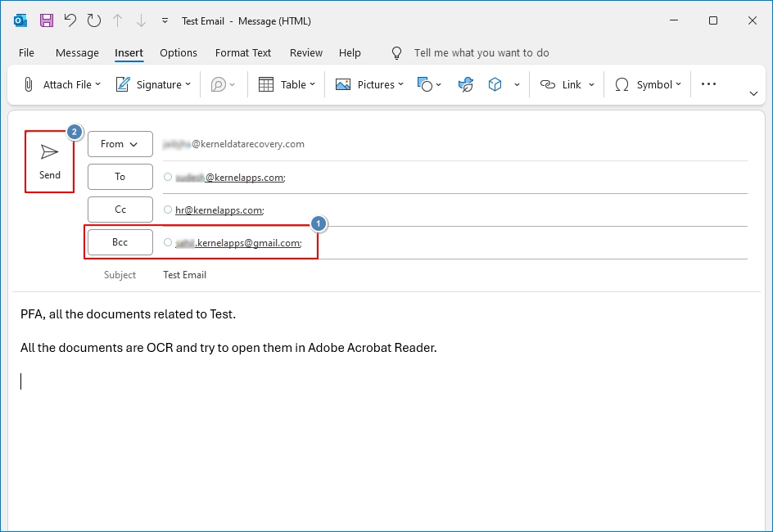
Task: Click line 'PFA, all the documents related to Test.'
Action: click(129, 314)
